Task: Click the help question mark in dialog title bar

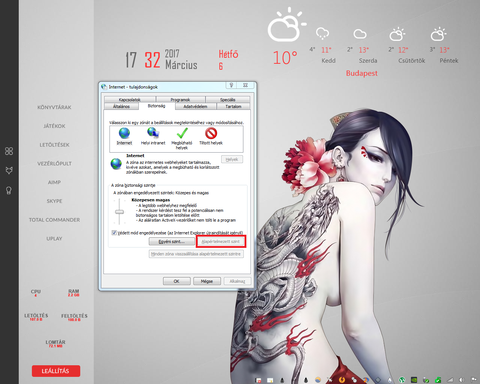Action: click(x=231, y=85)
